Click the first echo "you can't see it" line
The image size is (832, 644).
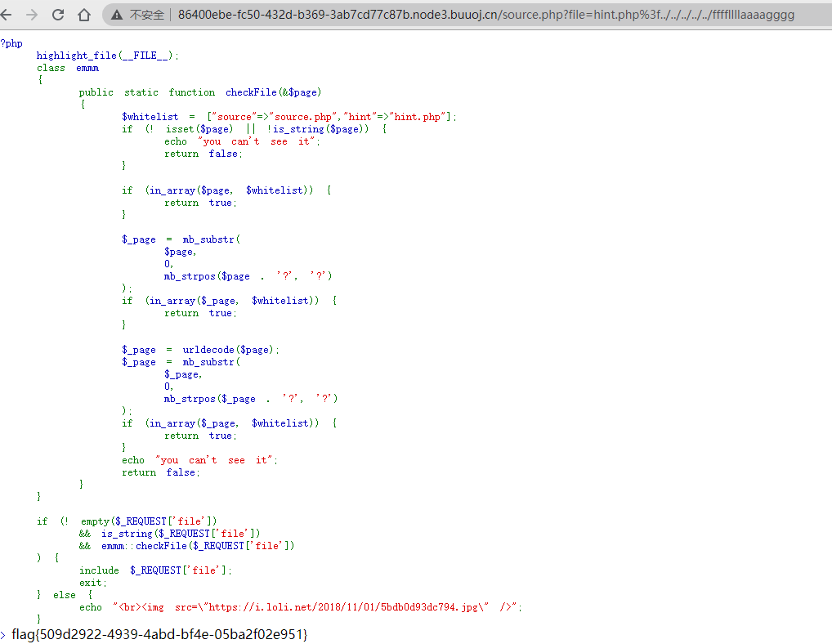(242, 141)
